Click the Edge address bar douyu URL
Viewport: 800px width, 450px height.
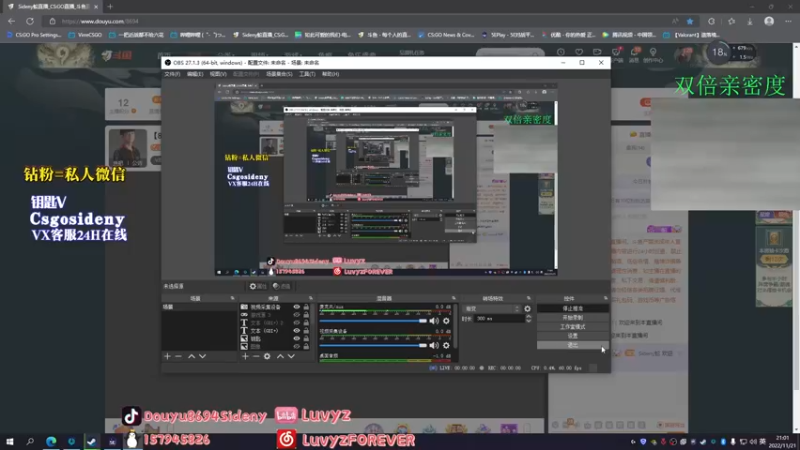100,21
